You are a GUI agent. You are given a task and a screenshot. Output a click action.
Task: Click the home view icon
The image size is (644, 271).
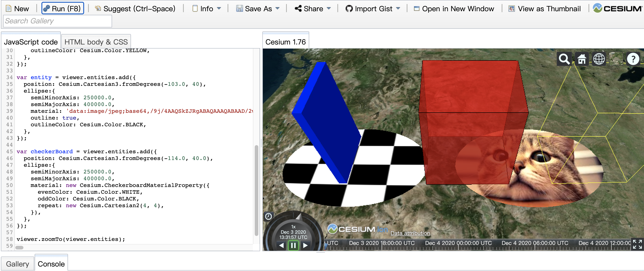581,59
